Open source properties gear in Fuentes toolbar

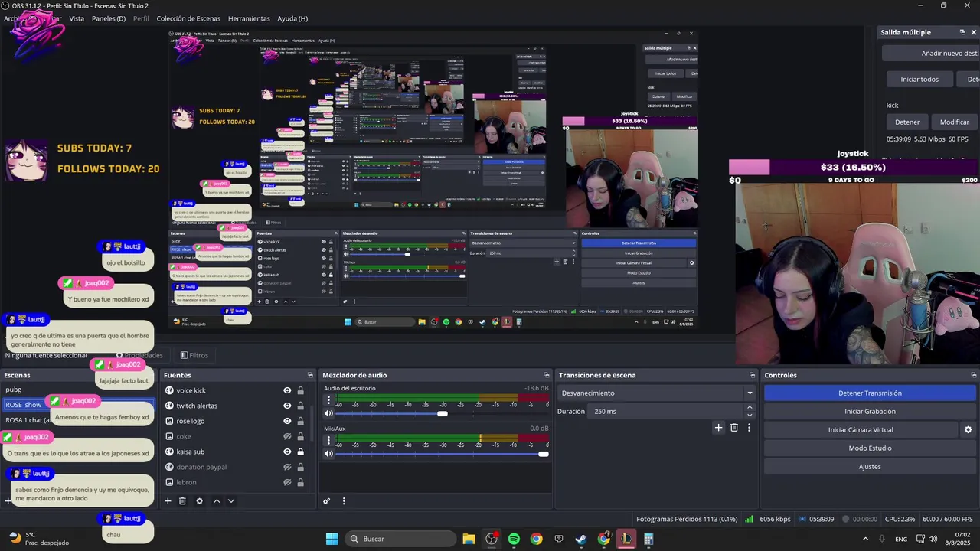(199, 501)
